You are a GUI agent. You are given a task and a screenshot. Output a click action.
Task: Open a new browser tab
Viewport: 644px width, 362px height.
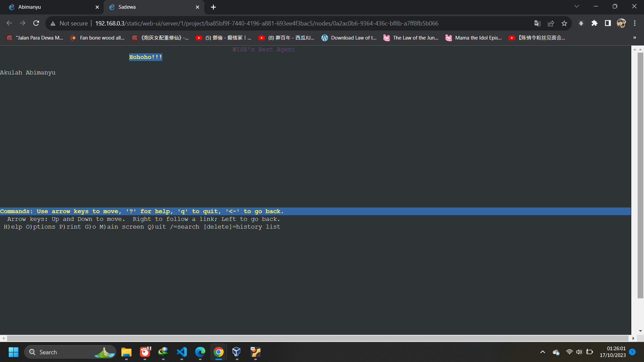pos(213,7)
